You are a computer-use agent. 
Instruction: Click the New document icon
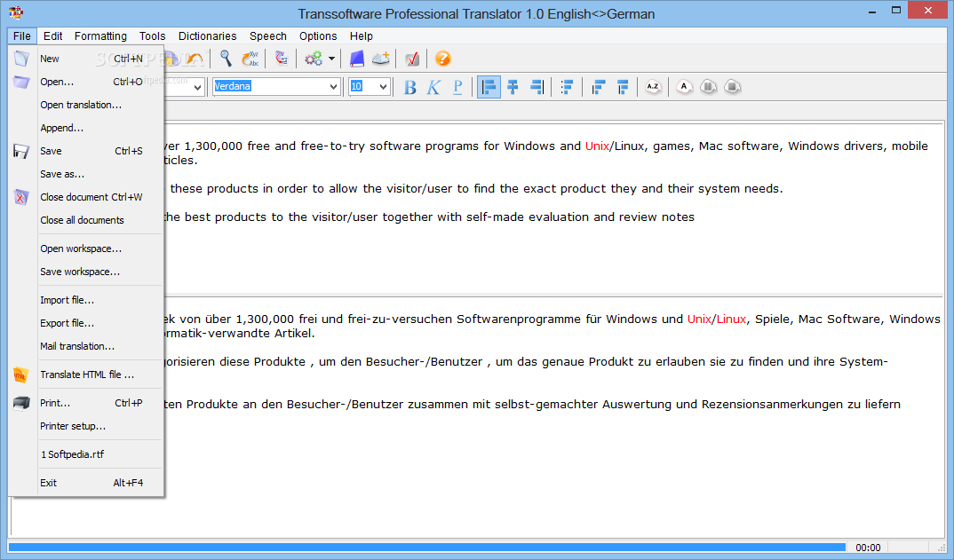(21, 59)
